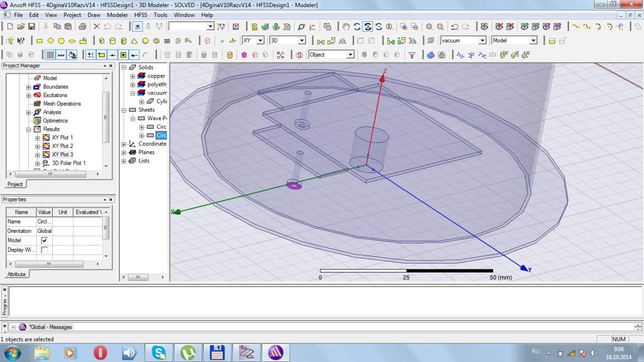This screenshot has width=644, height=362.
Task: Click the Draw cone tool icon
Action: click(x=134, y=41)
